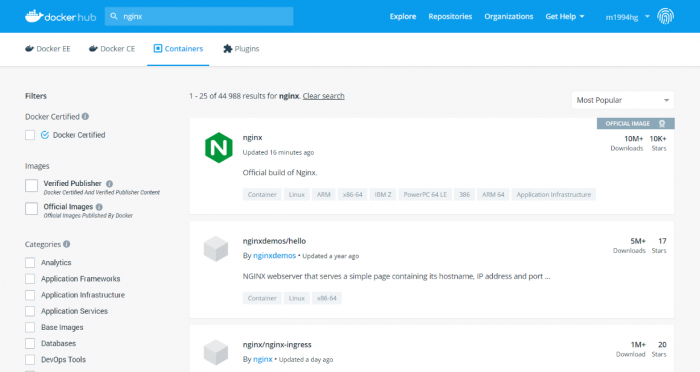Click the Docker Hub whale logo
The image size is (700, 372).
pos(60,17)
